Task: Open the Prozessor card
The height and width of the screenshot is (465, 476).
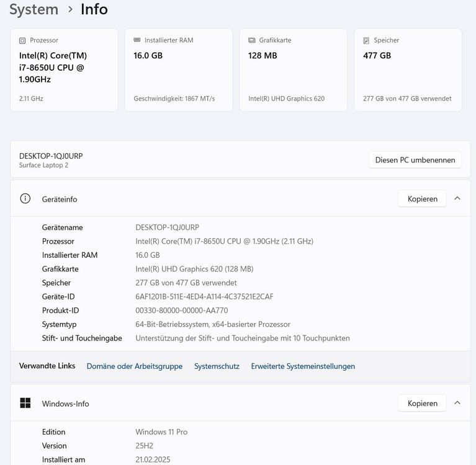Action: (64, 70)
